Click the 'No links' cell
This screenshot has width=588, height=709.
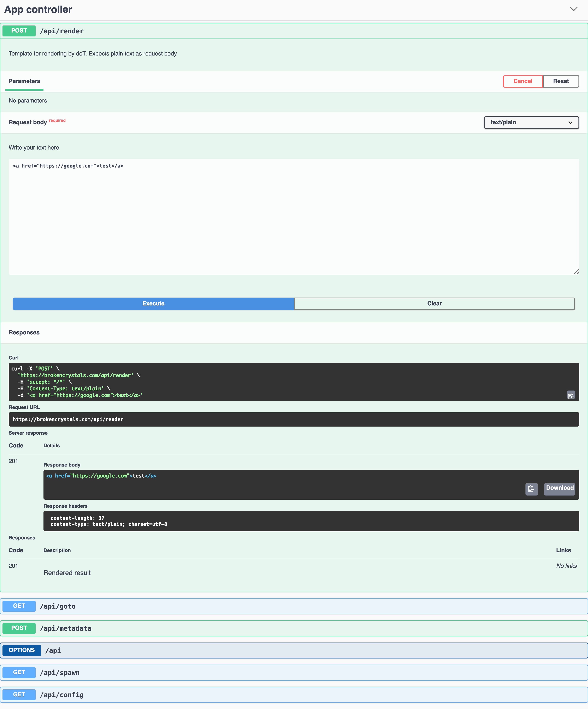566,566
